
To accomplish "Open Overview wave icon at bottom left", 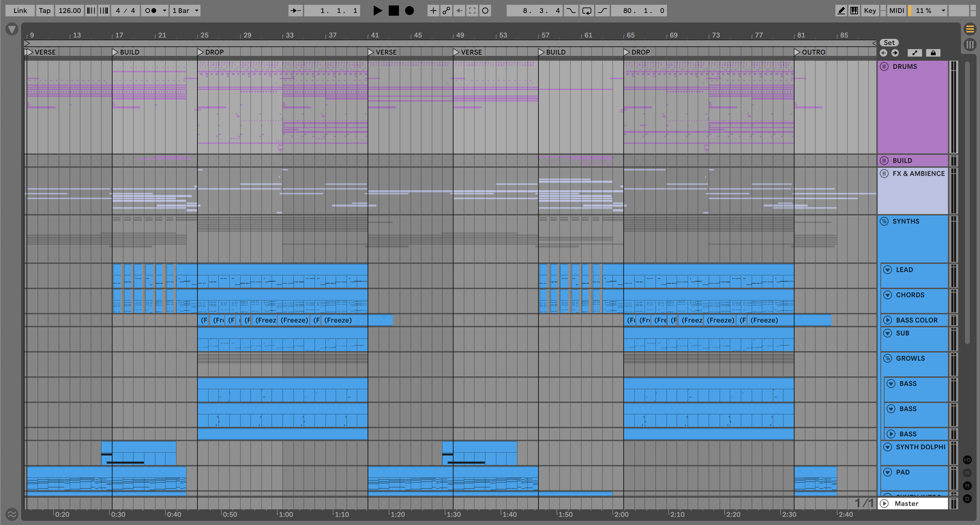I will pos(12,514).
